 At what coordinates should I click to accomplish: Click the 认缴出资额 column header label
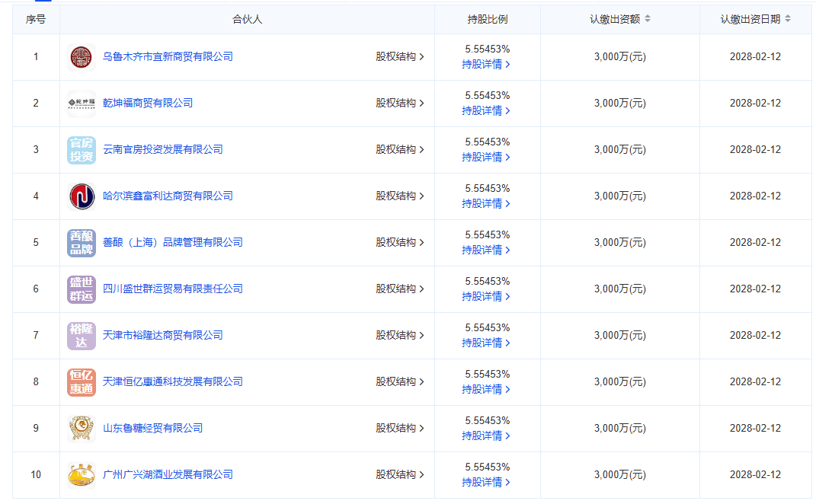(615, 19)
